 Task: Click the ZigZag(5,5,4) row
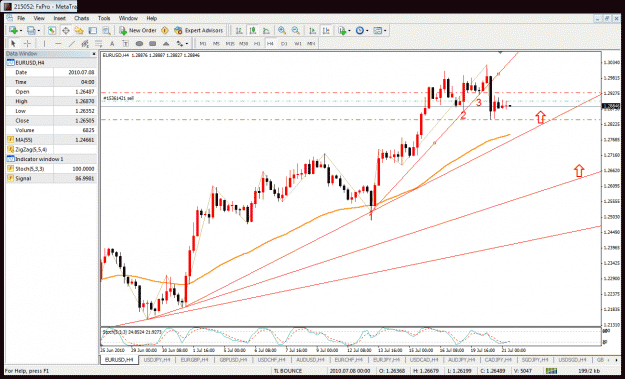(51, 149)
